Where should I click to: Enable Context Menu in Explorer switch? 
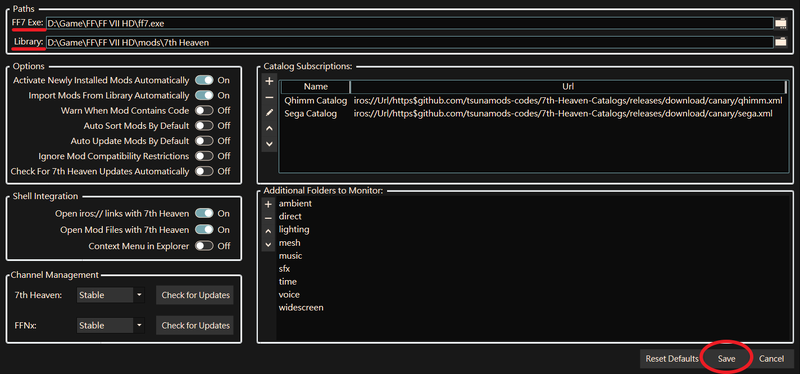click(204, 246)
